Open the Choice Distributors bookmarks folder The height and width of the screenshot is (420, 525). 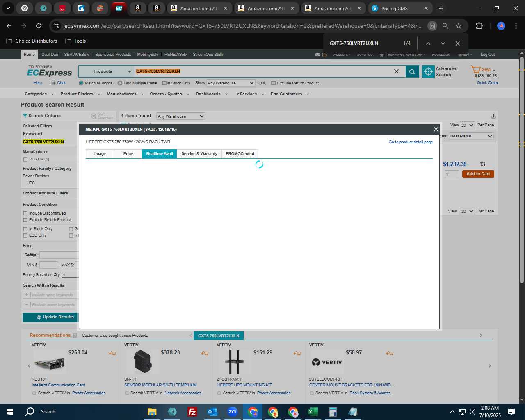(32, 41)
